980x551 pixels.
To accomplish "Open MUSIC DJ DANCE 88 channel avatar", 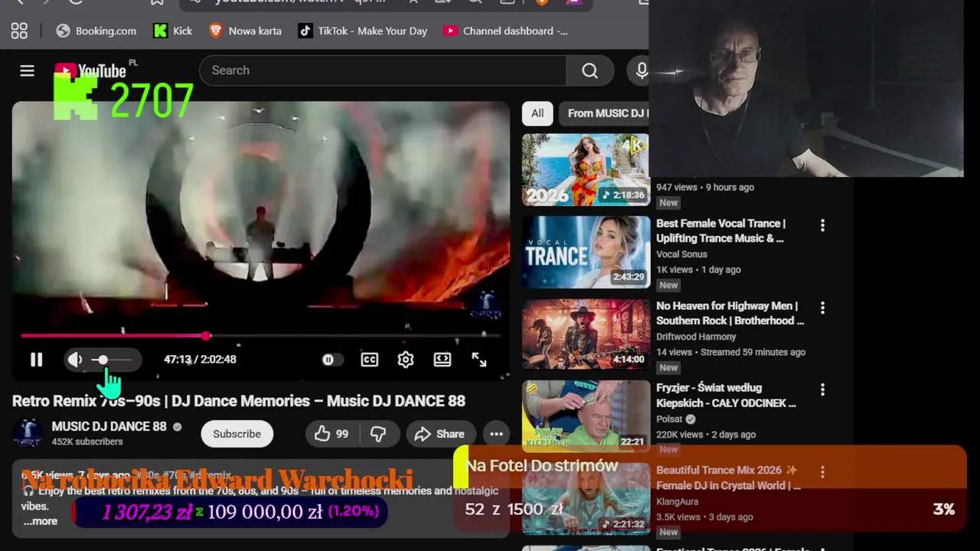I will (28, 433).
